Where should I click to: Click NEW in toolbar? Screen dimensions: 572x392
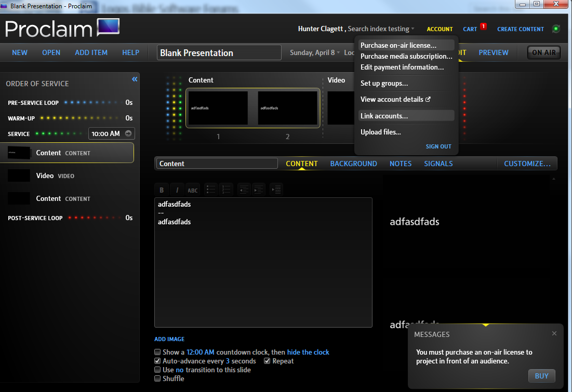[20, 52]
